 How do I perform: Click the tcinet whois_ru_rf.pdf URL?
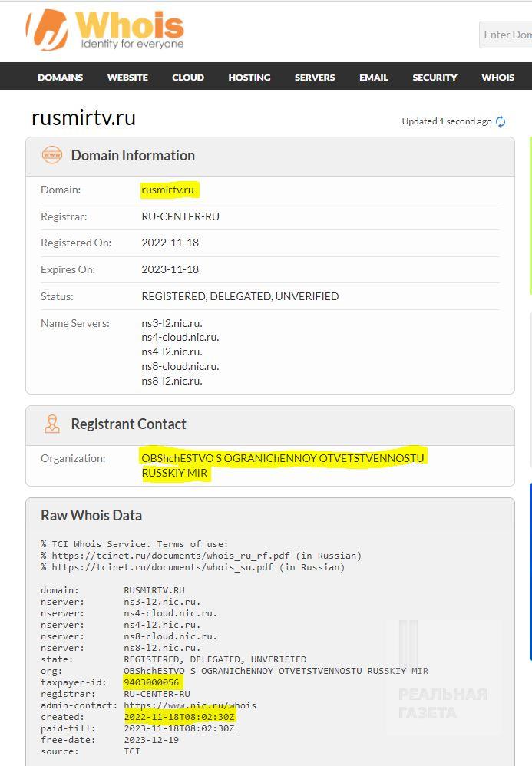click(171, 556)
